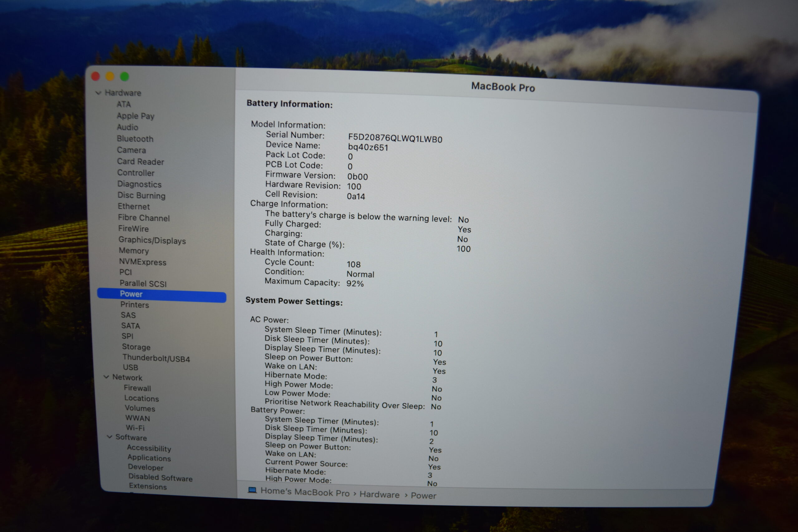Viewport: 798px width, 532px height.
Task: Select SATA in the sidebar
Action: (131, 326)
